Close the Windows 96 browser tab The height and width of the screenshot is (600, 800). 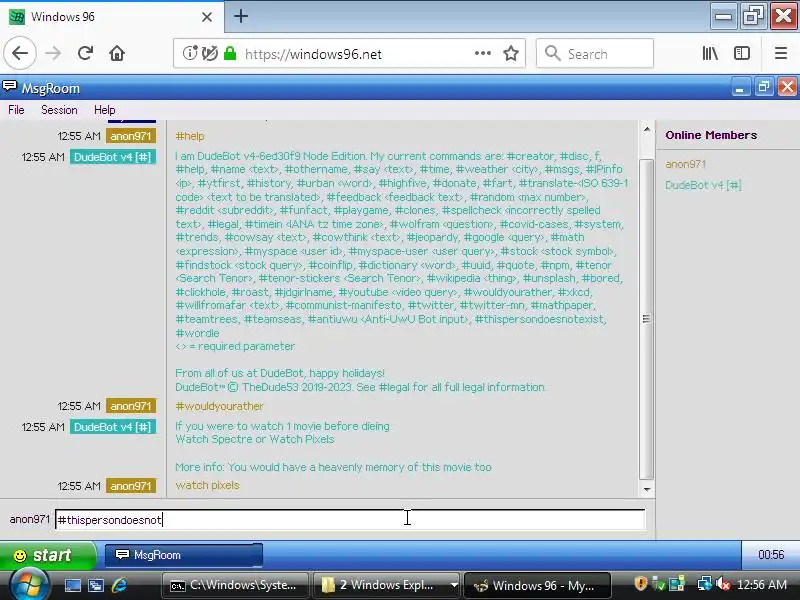(x=207, y=17)
